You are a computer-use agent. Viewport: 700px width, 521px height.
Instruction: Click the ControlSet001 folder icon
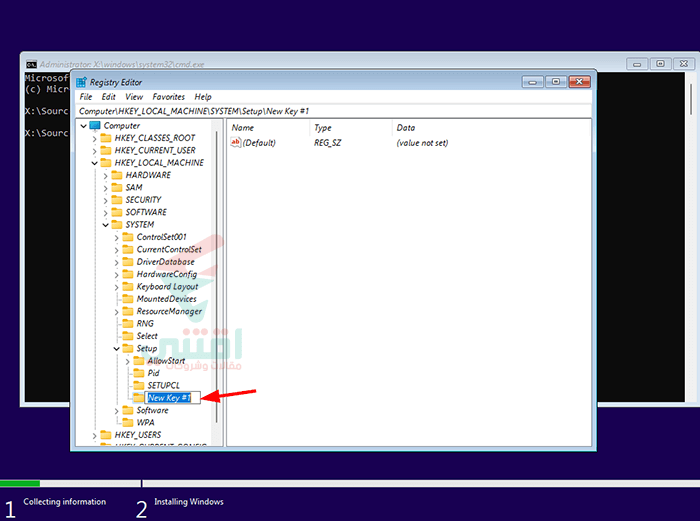(x=128, y=237)
